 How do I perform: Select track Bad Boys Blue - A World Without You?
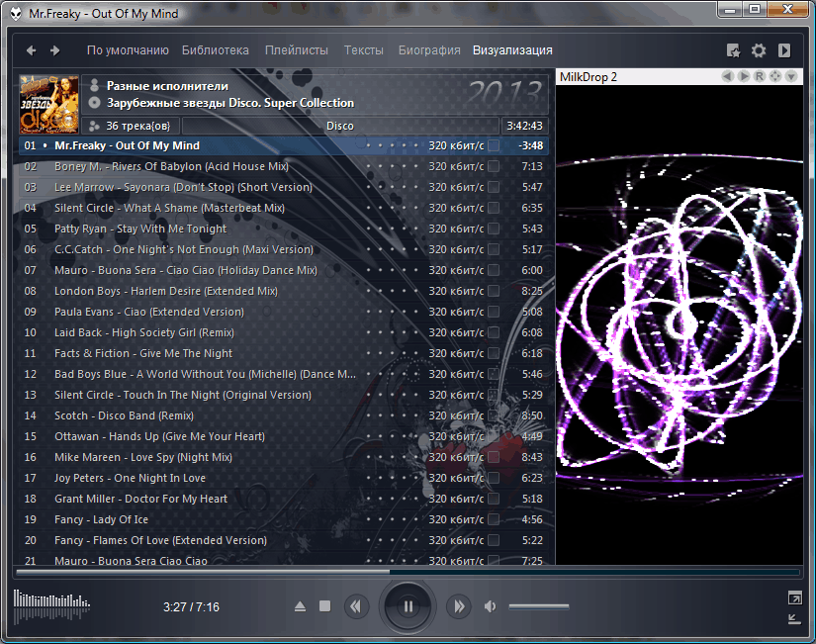pos(284,374)
